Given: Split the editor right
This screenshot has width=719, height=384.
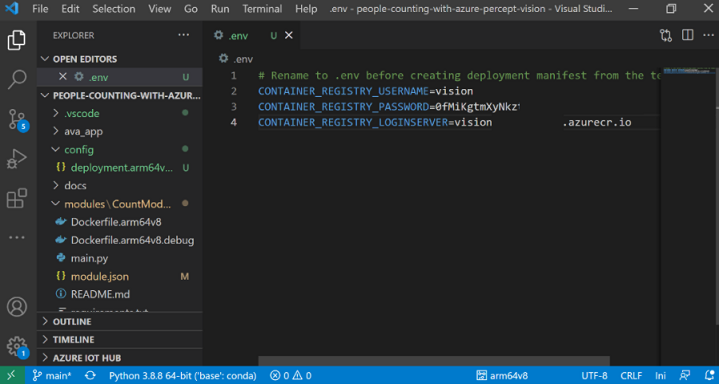Looking at the screenshot, I should 687,35.
